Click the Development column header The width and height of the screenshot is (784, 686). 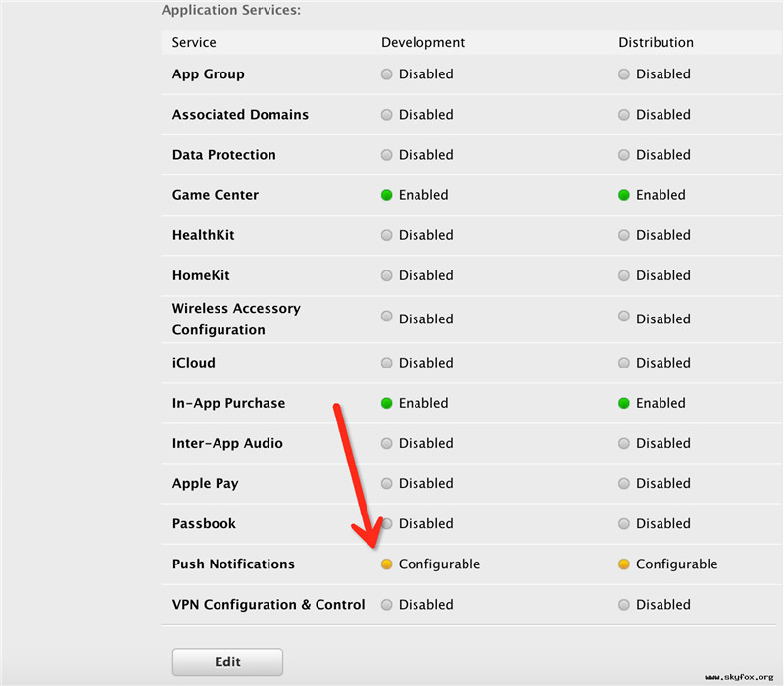[423, 42]
